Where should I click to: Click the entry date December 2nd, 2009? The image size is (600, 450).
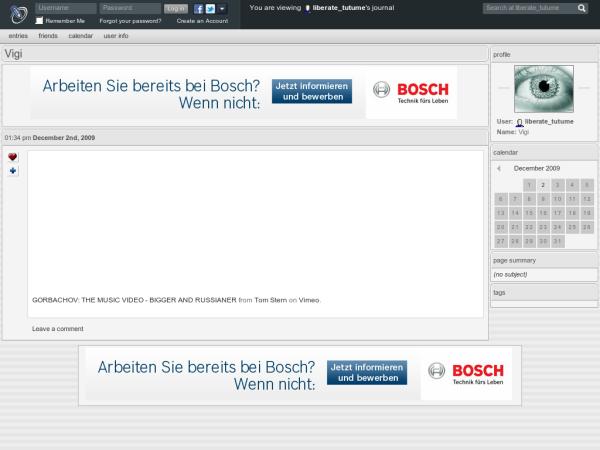tap(64, 138)
